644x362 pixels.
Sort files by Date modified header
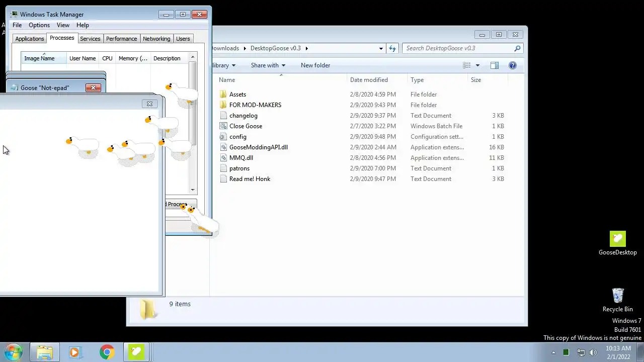pyautogui.click(x=377, y=80)
